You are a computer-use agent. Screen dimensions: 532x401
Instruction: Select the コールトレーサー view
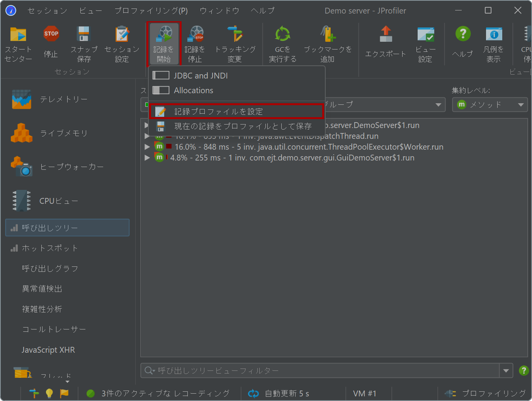[67, 329]
